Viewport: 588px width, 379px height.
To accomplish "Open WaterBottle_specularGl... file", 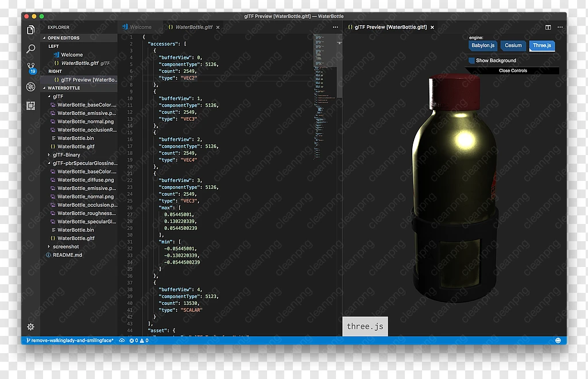I will pos(79,222).
